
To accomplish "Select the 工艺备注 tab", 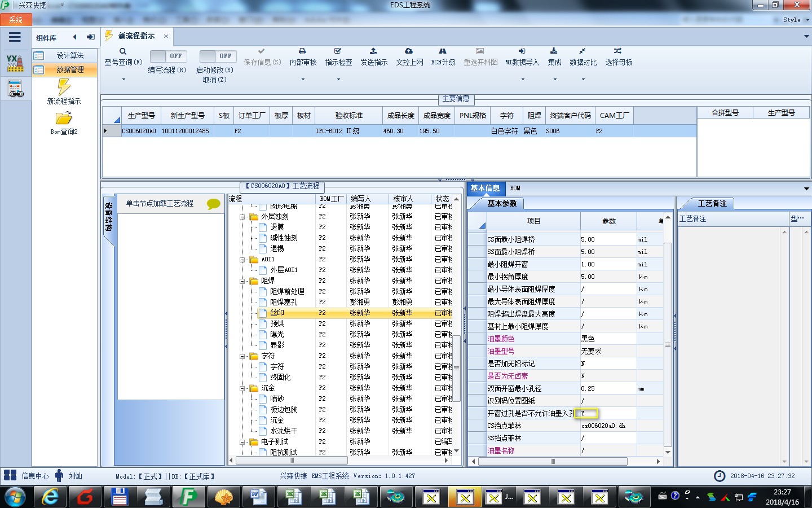I will click(x=712, y=203).
